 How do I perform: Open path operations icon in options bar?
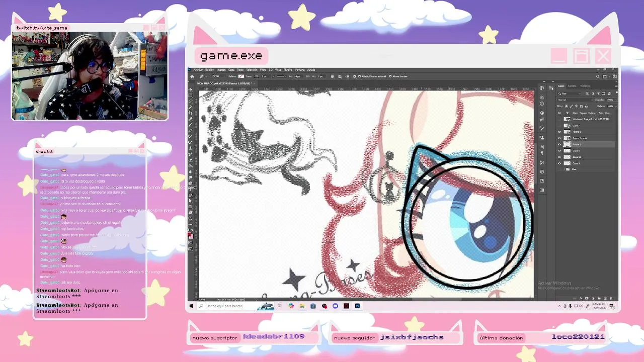coord(332,76)
